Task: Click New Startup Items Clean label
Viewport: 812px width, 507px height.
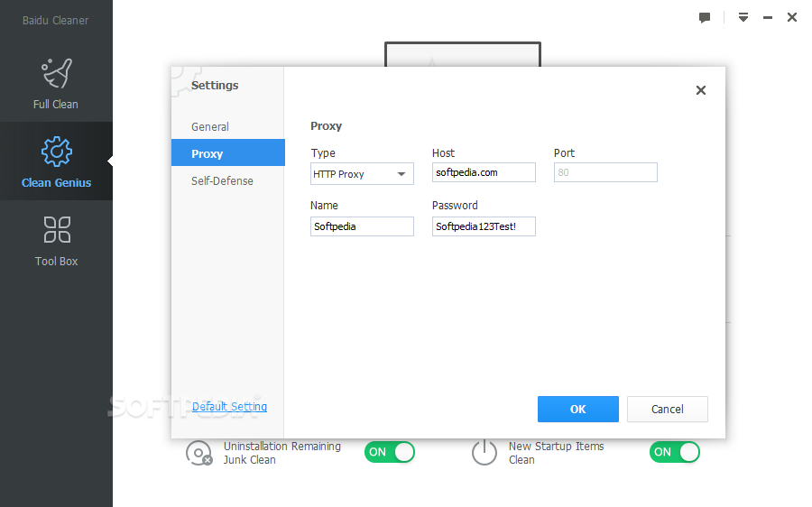Action: (x=556, y=453)
